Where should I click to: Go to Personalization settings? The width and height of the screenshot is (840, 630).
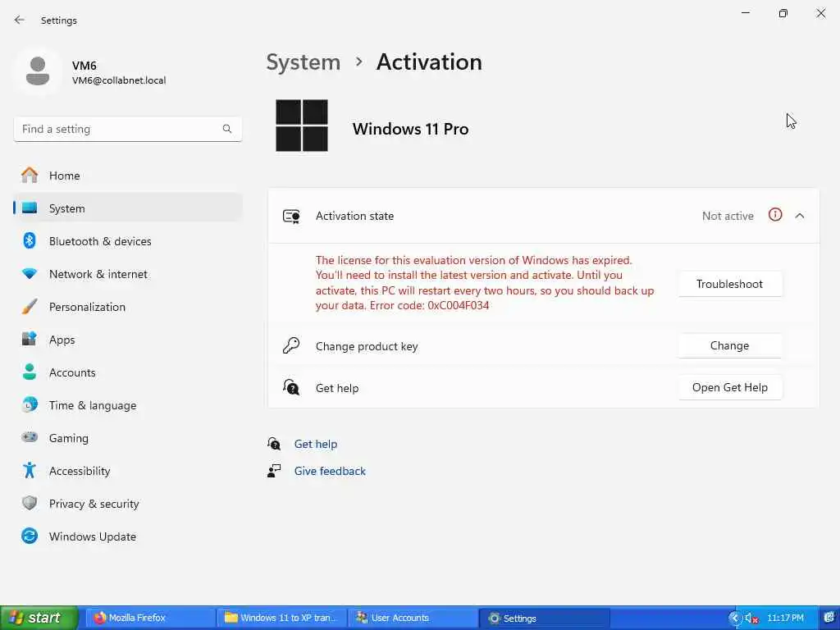tap(127, 307)
